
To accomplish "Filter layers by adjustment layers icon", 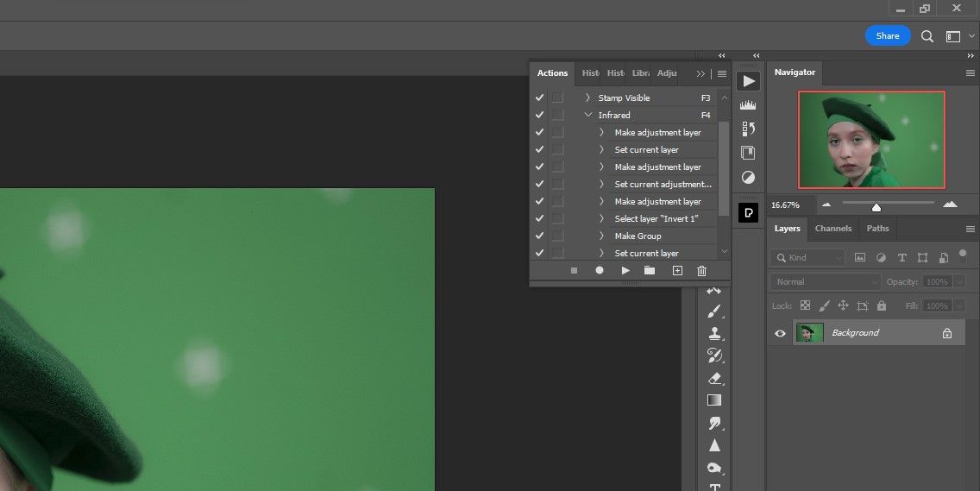I will [882, 257].
